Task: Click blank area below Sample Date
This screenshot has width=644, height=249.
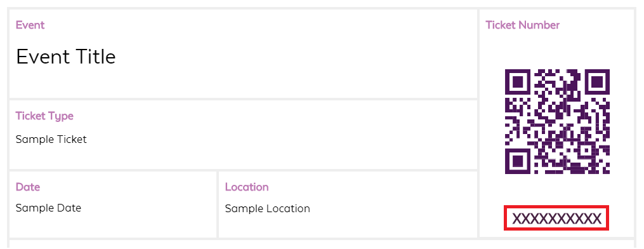Action: point(113,226)
